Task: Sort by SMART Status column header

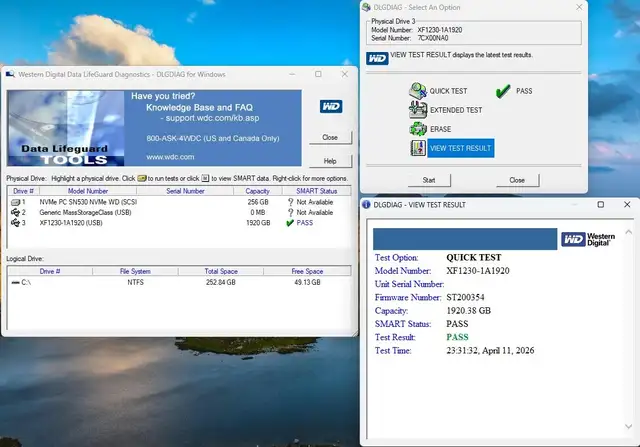Action: coord(316,191)
